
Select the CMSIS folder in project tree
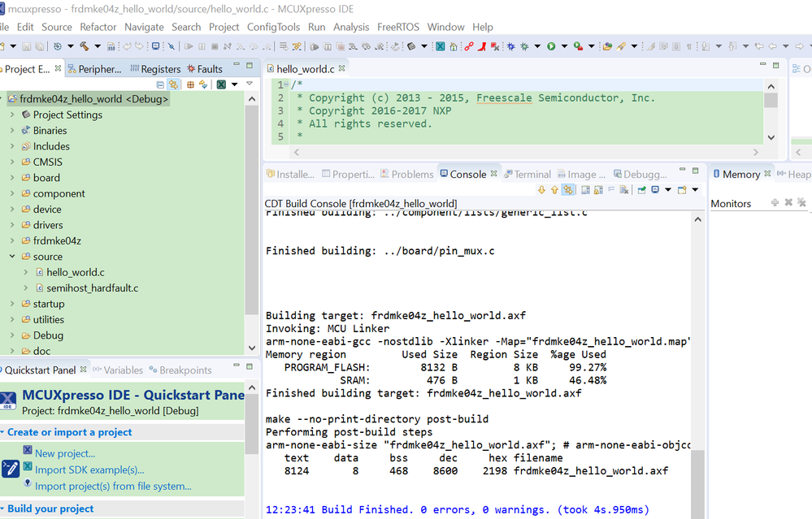pyautogui.click(x=48, y=162)
